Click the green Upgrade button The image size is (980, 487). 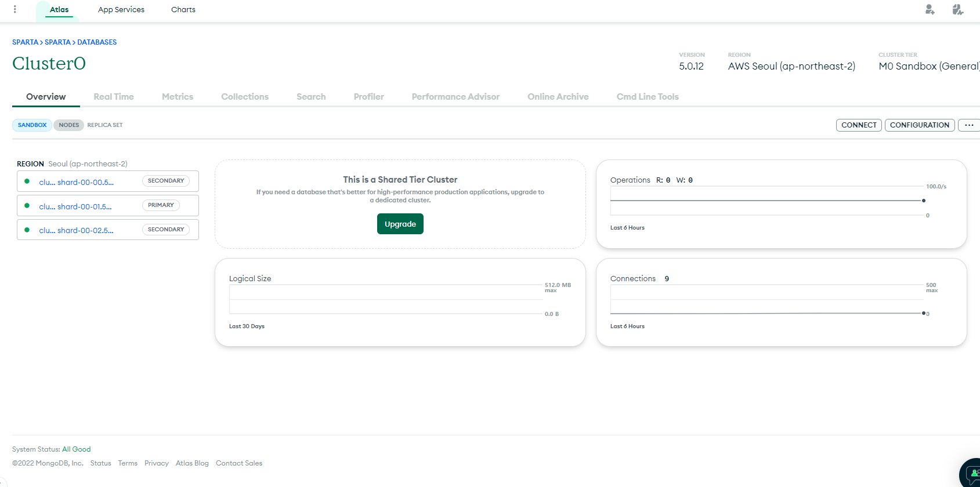point(400,224)
